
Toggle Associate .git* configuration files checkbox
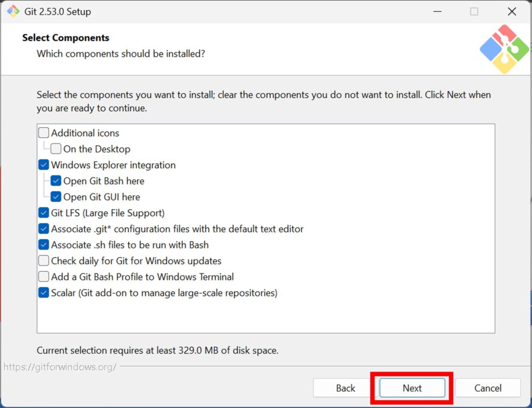pyautogui.click(x=44, y=229)
